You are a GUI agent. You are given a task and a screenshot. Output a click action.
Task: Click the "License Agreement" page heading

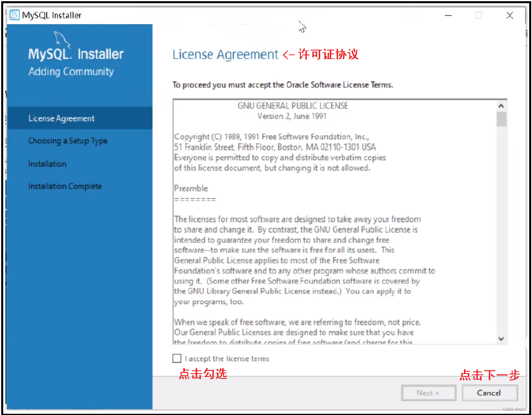tap(225, 54)
